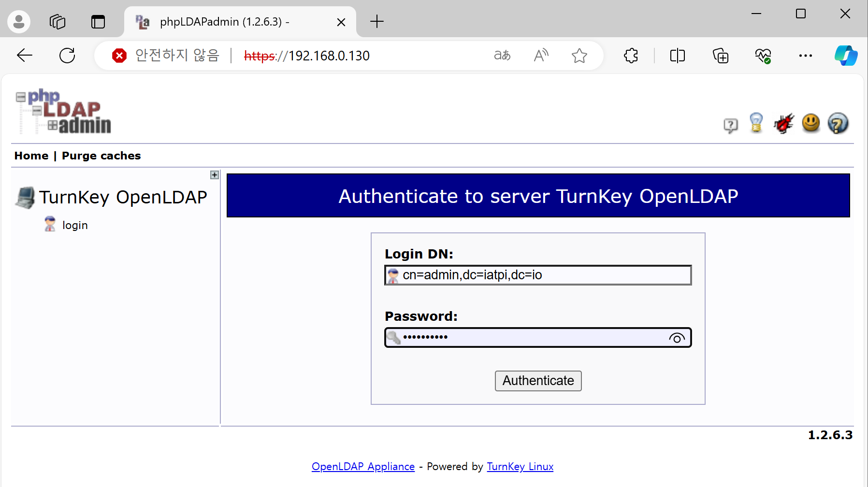Select the login tree entry
The image size is (868, 487).
click(x=75, y=225)
